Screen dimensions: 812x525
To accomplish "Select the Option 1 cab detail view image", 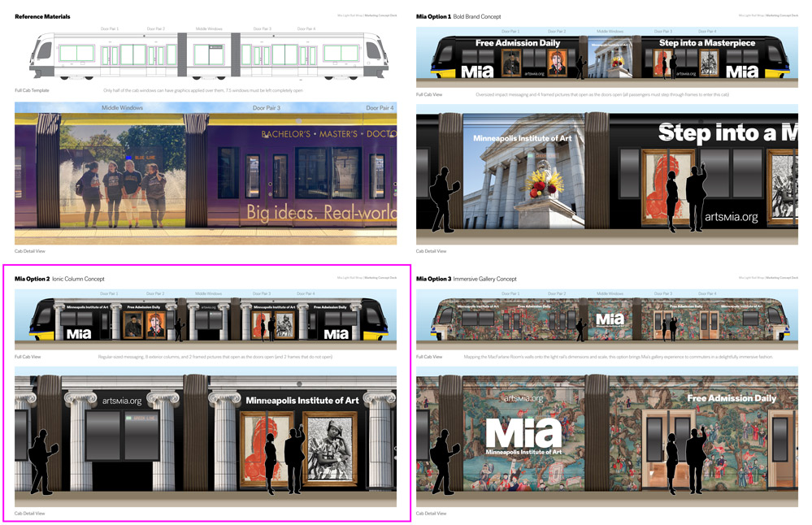I will point(607,175).
